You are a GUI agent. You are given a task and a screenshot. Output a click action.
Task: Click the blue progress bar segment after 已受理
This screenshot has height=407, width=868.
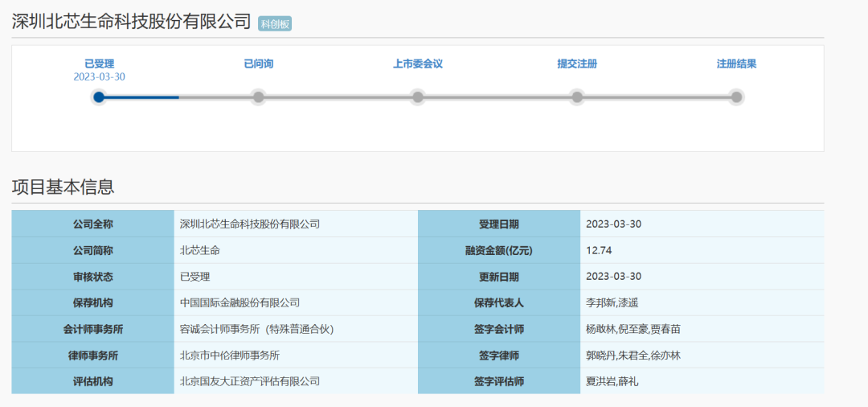[141, 97]
